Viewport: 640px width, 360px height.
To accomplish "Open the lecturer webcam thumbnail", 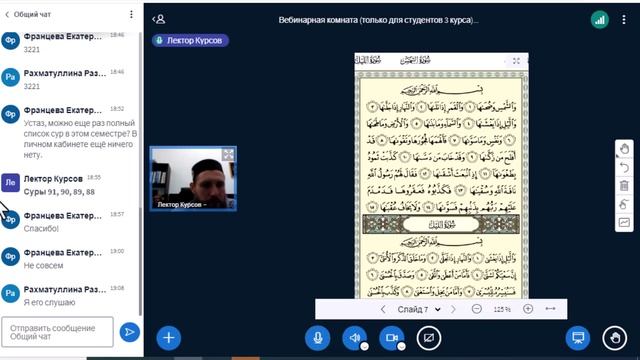I will pyautogui.click(x=193, y=179).
